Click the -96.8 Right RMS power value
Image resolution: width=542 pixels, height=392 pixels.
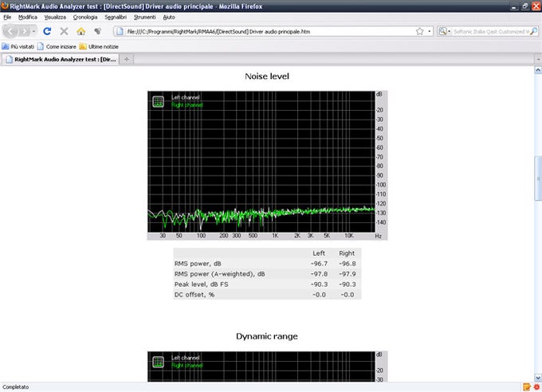[x=347, y=264]
